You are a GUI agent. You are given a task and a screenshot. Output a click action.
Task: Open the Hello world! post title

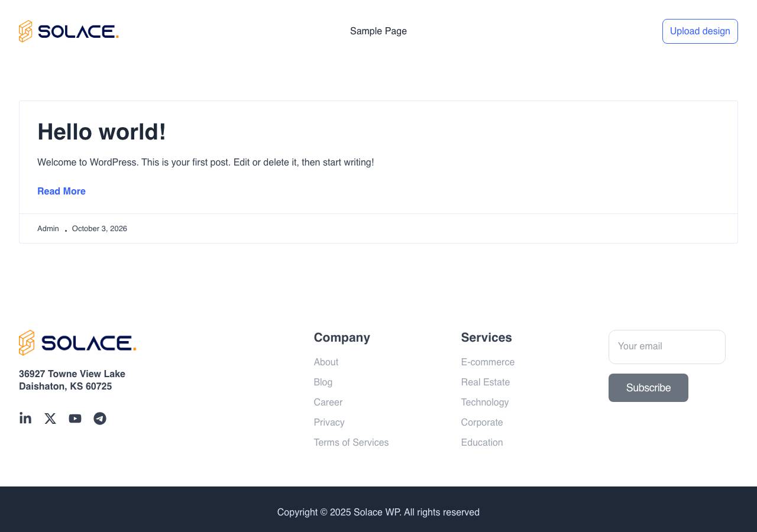[102, 132]
